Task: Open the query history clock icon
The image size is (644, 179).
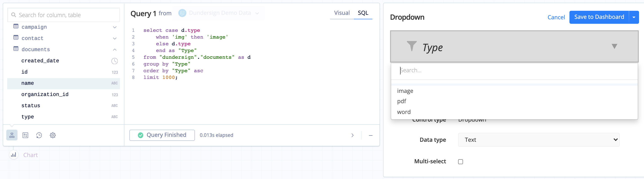Action: pyautogui.click(x=39, y=135)
